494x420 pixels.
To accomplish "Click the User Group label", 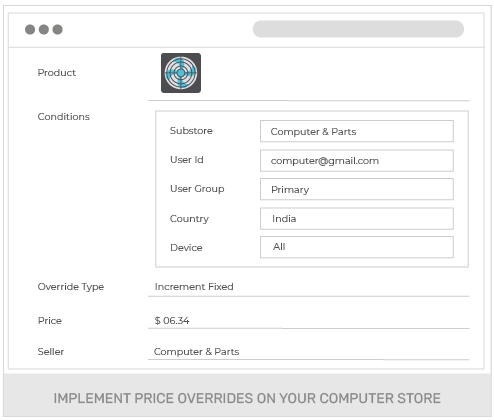I will (197, 189).
